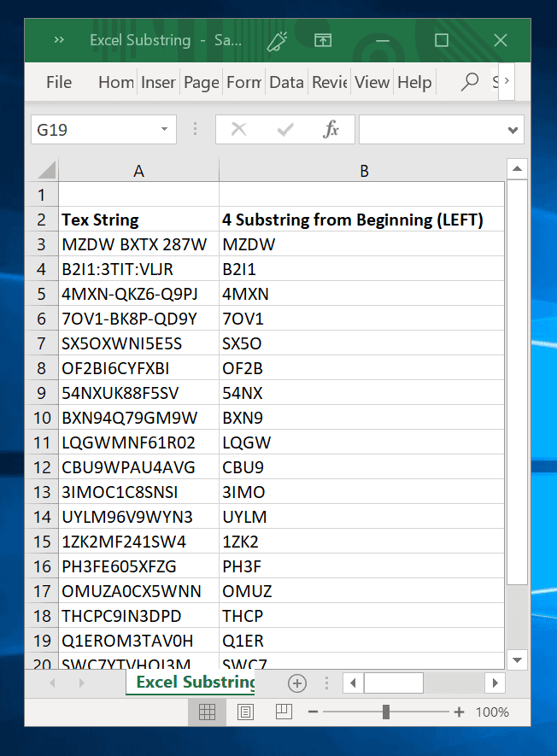The height and width of the screenshot is (756, 557).
Task: Open the View ribbon tab
Action: (372, 82)
